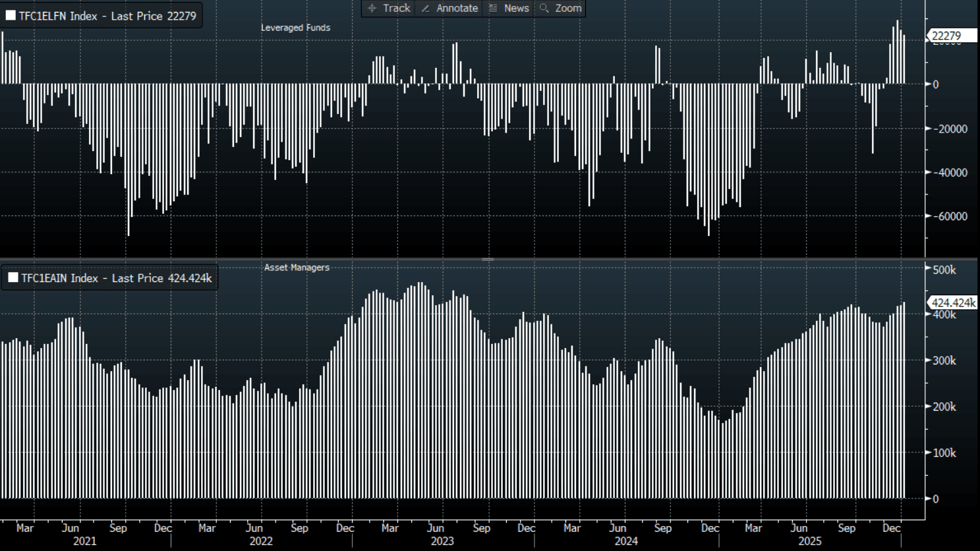Click the 2023 year label on time axis

coord(442,541)
